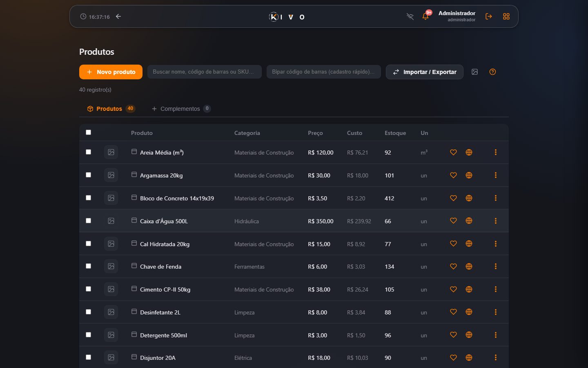This screenshot has width=588, height=368.
Task: Open the Complementos tab
Action: coord(181,109)
